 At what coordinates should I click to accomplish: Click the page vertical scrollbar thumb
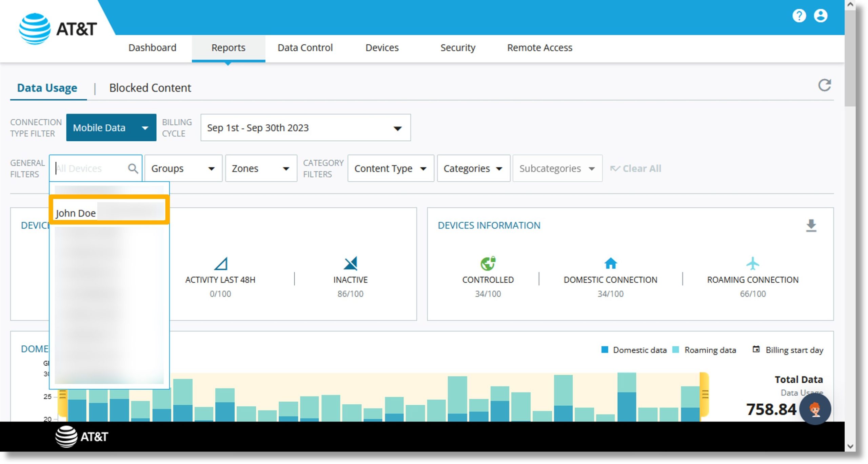(x=850, y=58)
